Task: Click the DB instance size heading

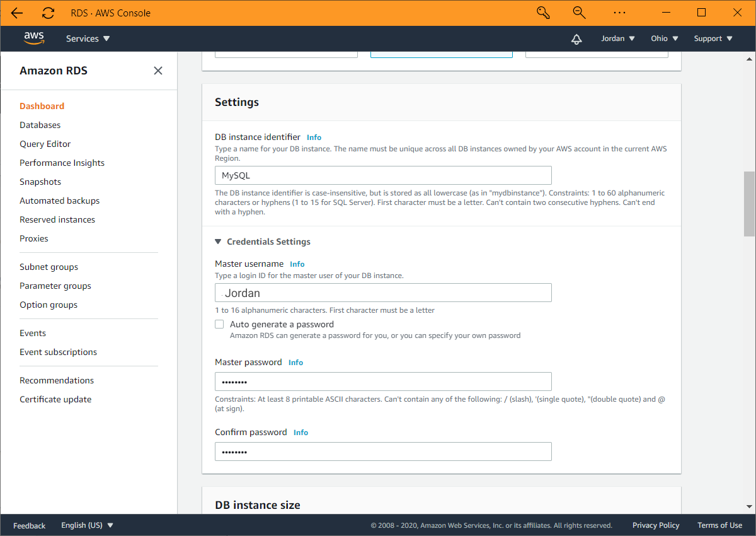Action: point(258,505)
